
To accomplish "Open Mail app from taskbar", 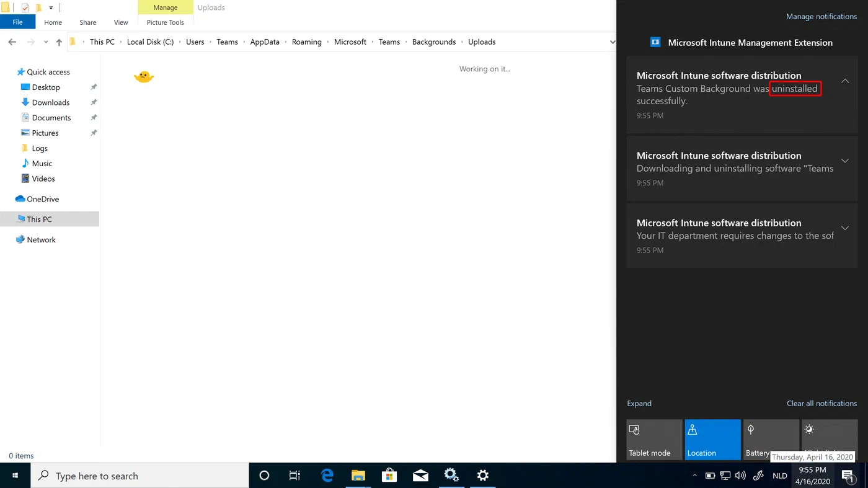I will pos(420,476).
